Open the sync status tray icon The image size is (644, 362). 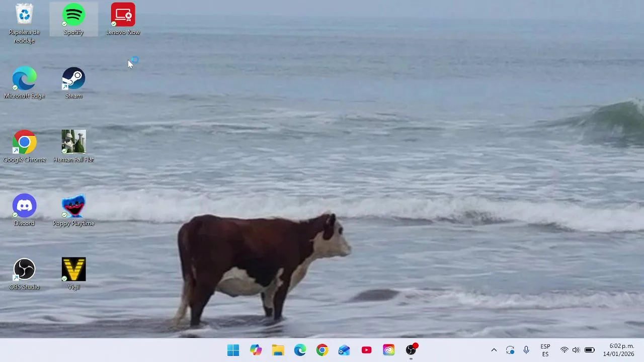[510, 350]
